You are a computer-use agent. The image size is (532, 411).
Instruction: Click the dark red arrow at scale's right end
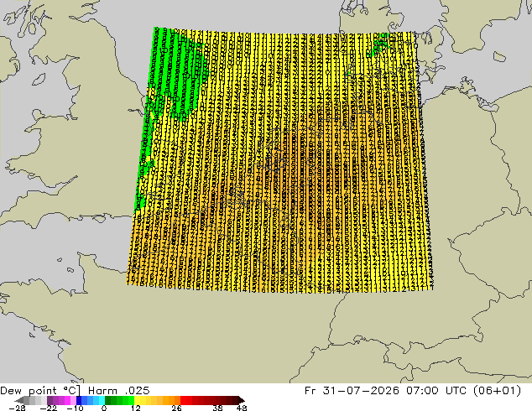click(242, 400)
